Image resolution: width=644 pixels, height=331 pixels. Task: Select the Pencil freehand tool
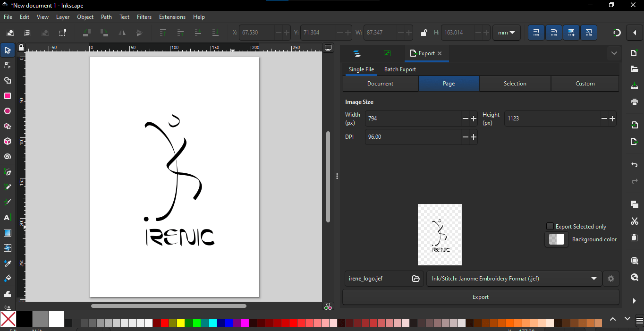[x=8, y=187]
